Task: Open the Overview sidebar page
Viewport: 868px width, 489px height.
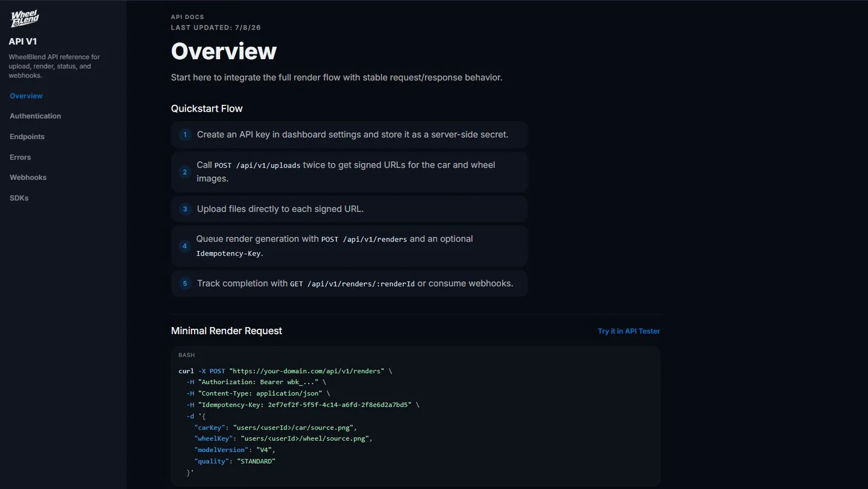Action: (x=26, y=96)
